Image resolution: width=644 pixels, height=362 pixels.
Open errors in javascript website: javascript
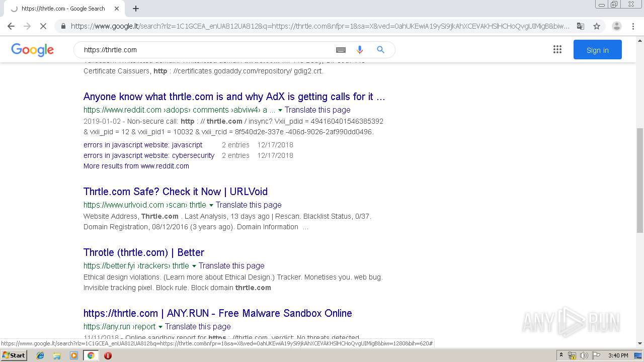(143, 145)
